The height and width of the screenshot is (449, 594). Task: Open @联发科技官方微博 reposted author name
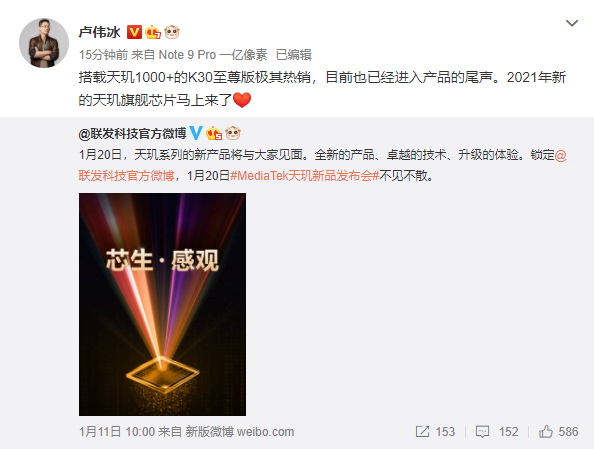pos(133,133)
